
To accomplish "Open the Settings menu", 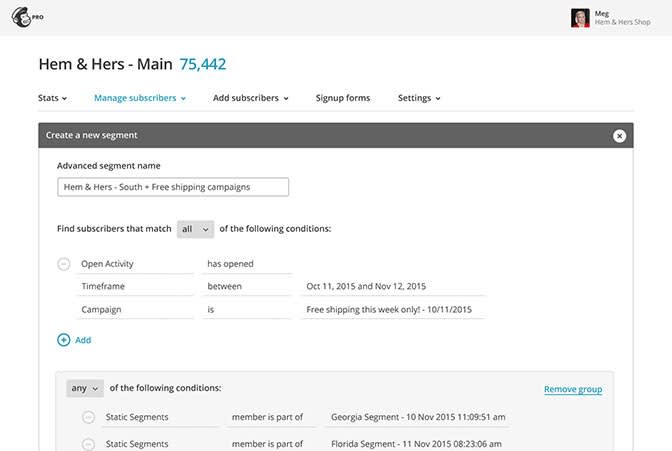I will tap(419, 98).
